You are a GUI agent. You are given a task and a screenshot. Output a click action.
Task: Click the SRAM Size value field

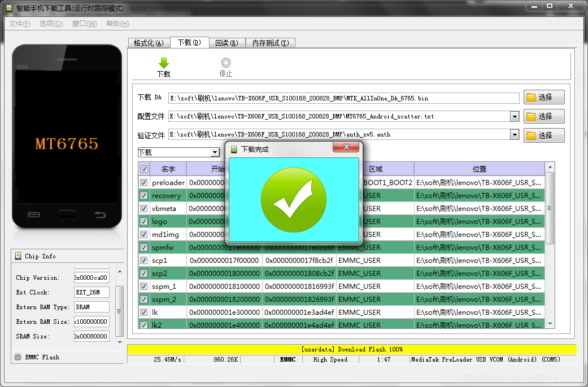[x=92, y=336]
